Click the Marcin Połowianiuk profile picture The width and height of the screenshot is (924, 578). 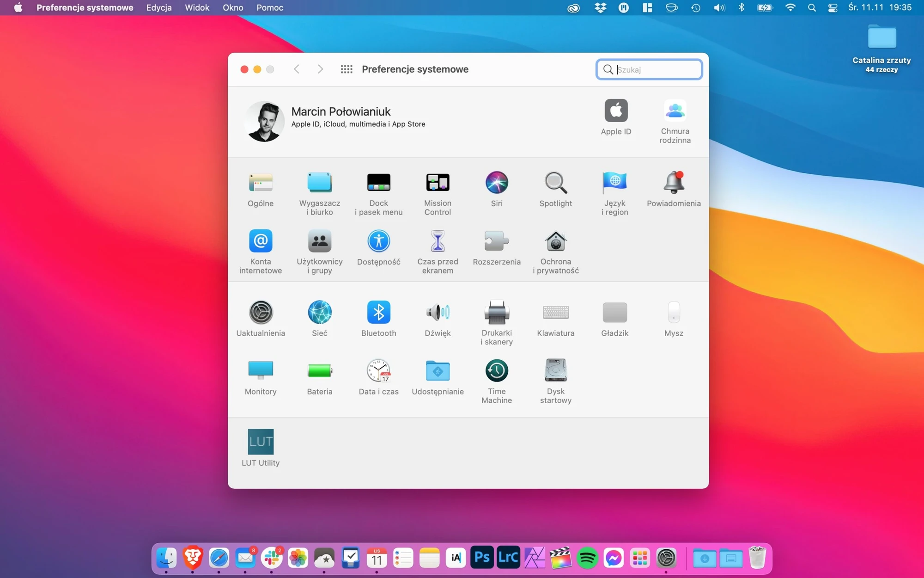pos(265,122)
